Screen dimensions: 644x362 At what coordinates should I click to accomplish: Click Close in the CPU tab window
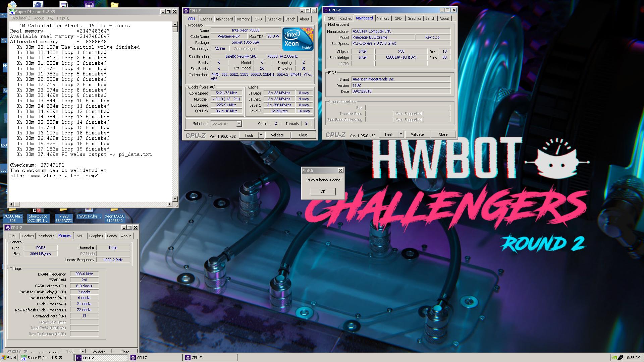(303, 135)
